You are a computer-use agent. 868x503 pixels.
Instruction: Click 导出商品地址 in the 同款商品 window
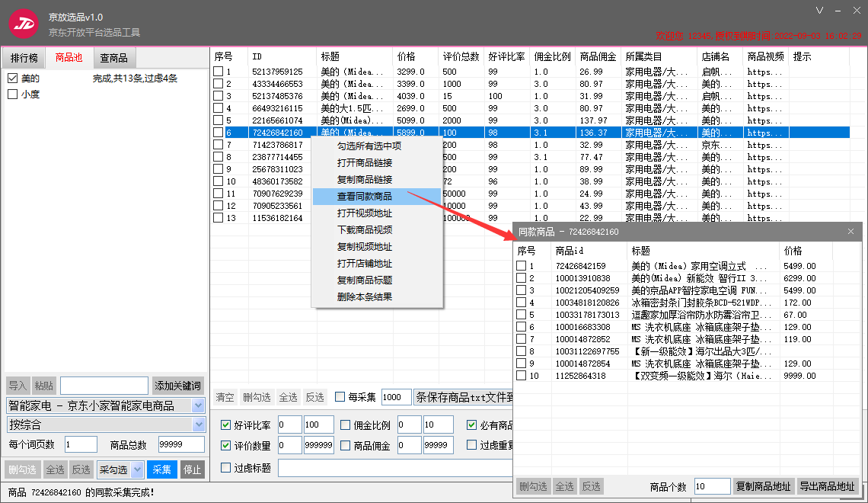pos(828,486)
